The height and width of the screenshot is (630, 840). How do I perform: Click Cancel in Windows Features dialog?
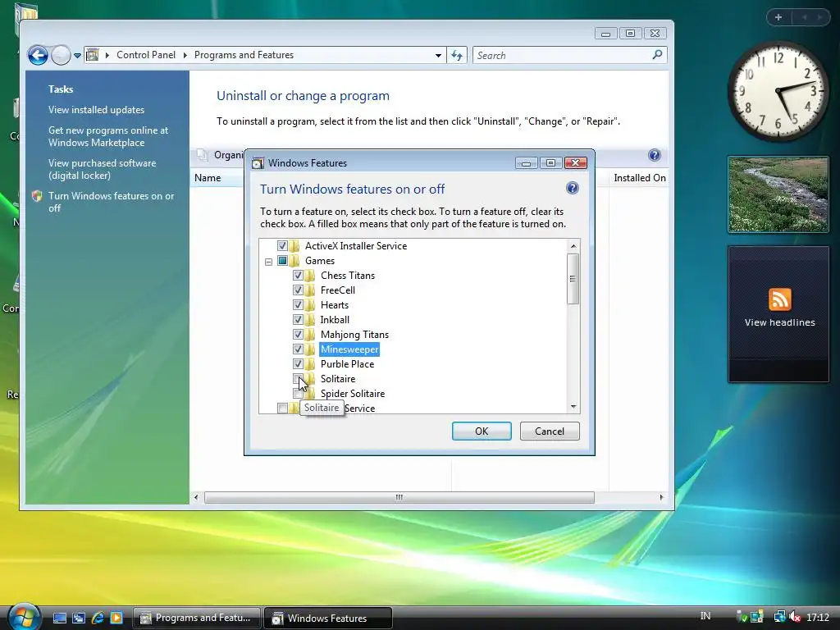point(550,431)
